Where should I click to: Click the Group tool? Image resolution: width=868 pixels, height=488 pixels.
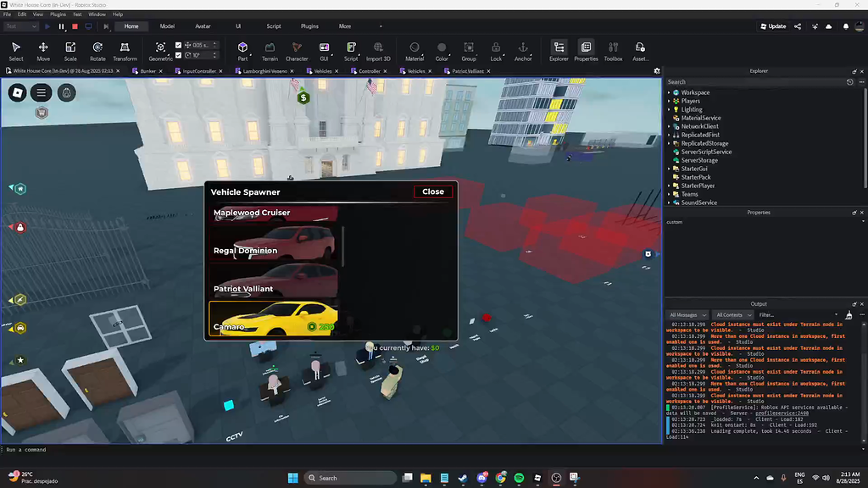click(469, 51)
